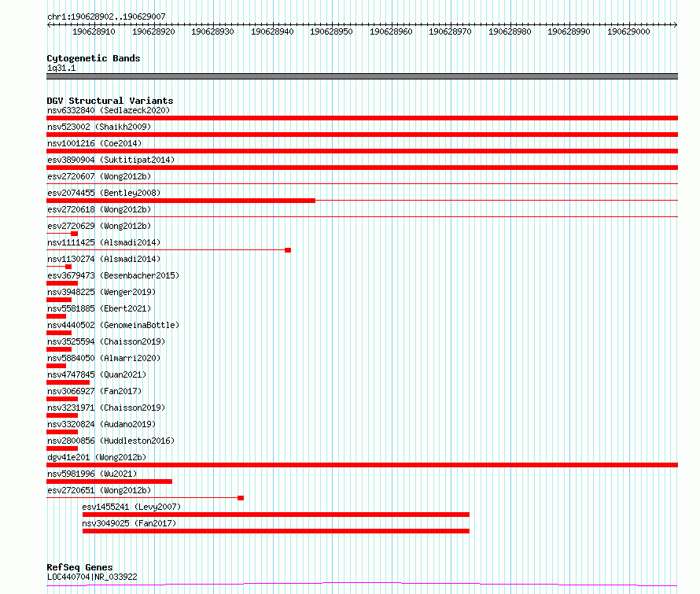The width and height of the screenshot is (700, 594).
Task: Select esv2074455 (Bentley2008) variant label
Action: click(104, 193)
